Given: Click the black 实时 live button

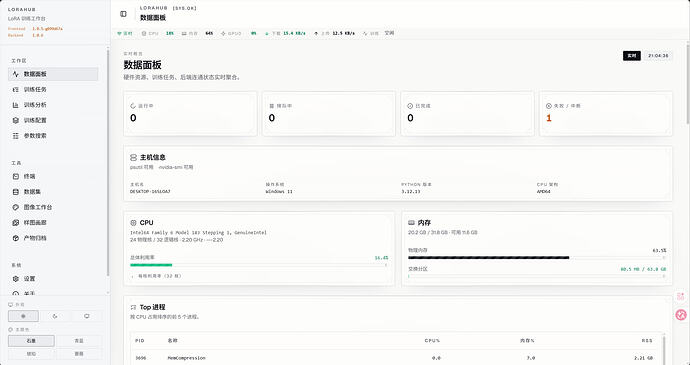Looking at the screenshot, I should click(631, 56).
